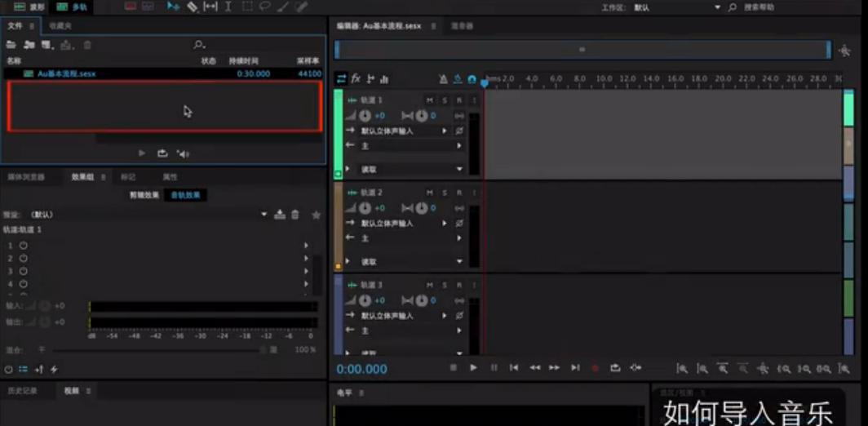The height and width of the screenshot is (426, 868).
Task: Open the 媒体浏览器 tab
Action: tap(26, 177)
